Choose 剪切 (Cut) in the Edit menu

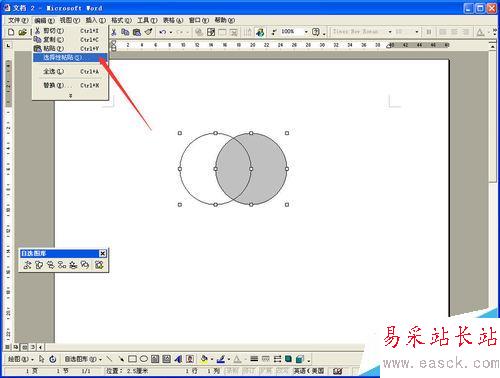[x=70, y=31]
